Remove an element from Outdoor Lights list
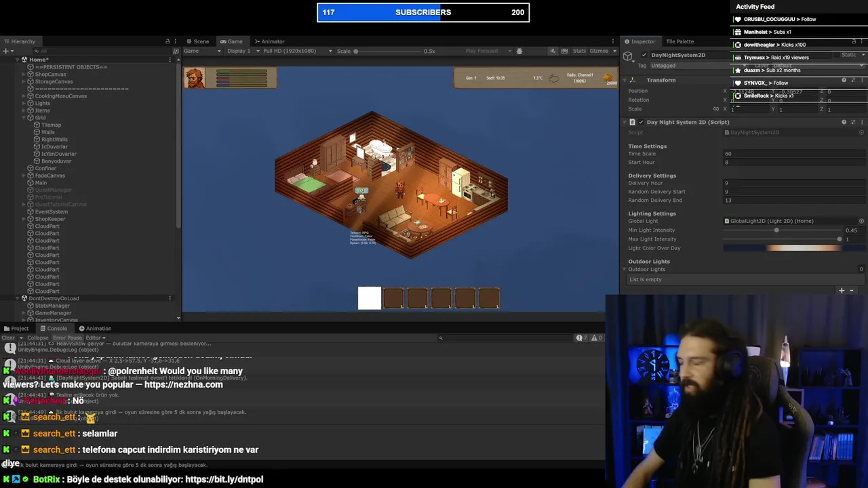 pos(852,291)
